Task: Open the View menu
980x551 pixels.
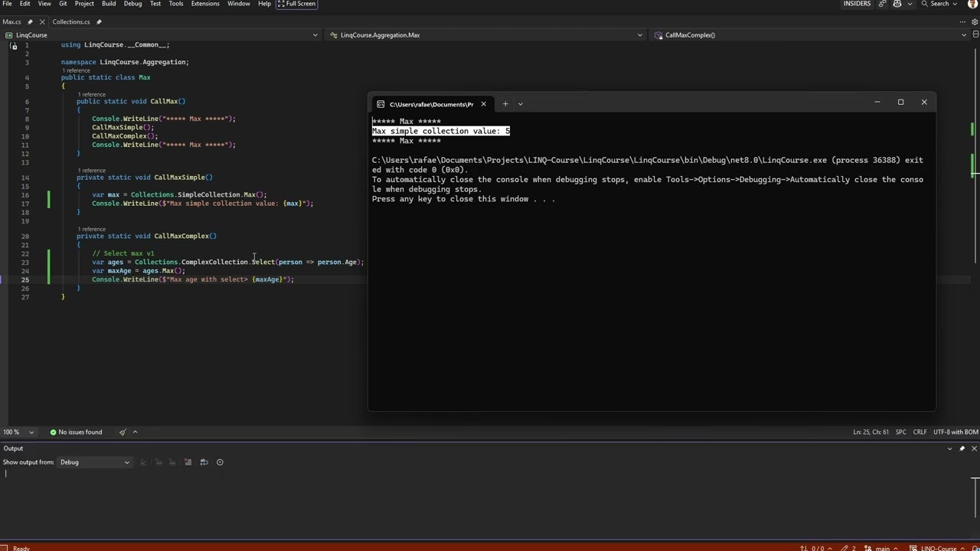Action: click(44, 4)
